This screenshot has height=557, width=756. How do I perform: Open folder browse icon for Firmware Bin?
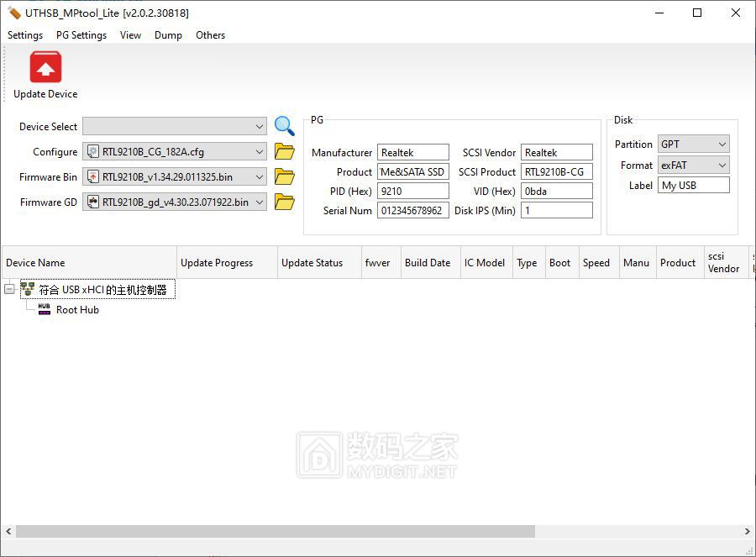285,177
